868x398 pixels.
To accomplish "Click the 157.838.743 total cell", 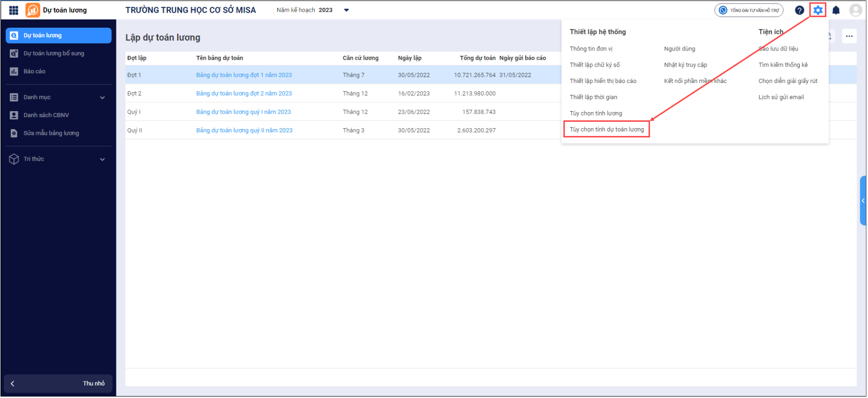I will pyautogui.click(x=479, y=112).
